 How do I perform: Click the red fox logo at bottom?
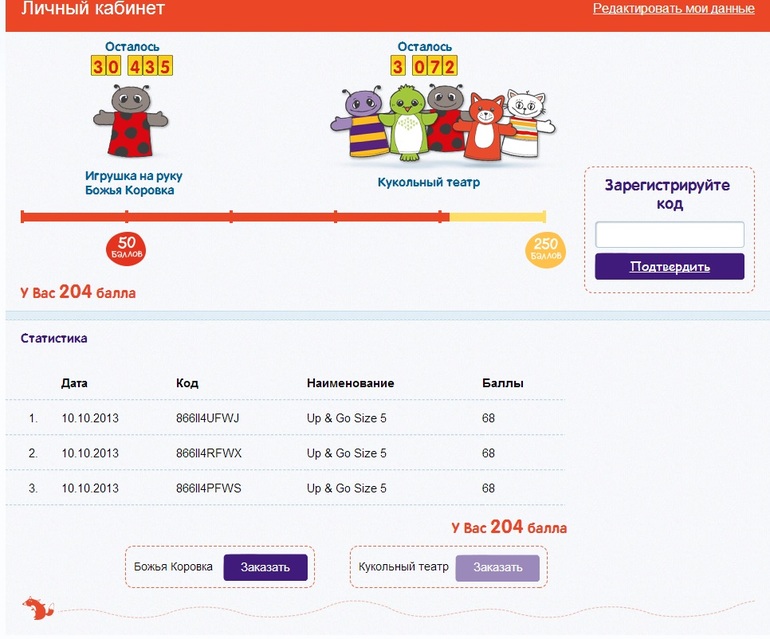coord(37,607)
